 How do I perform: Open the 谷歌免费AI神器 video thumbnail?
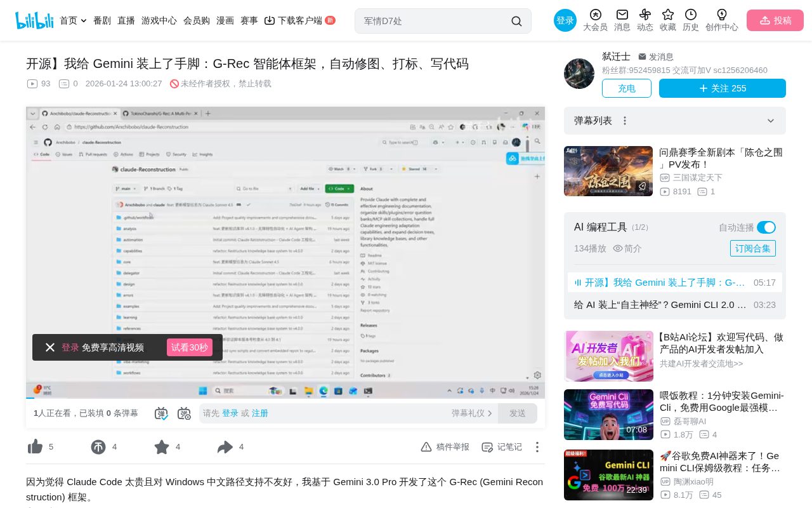coord(609,475)
